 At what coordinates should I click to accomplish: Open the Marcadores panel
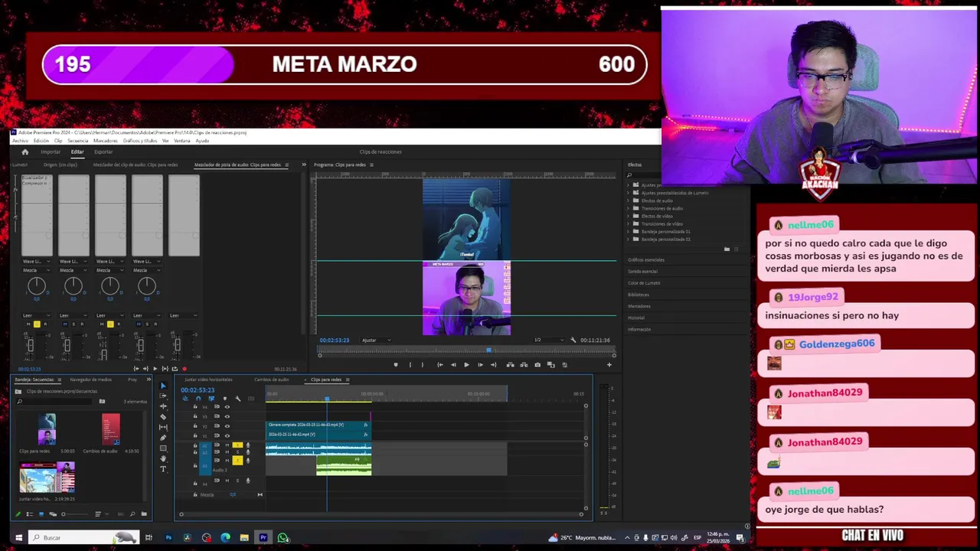pos(639,306)
